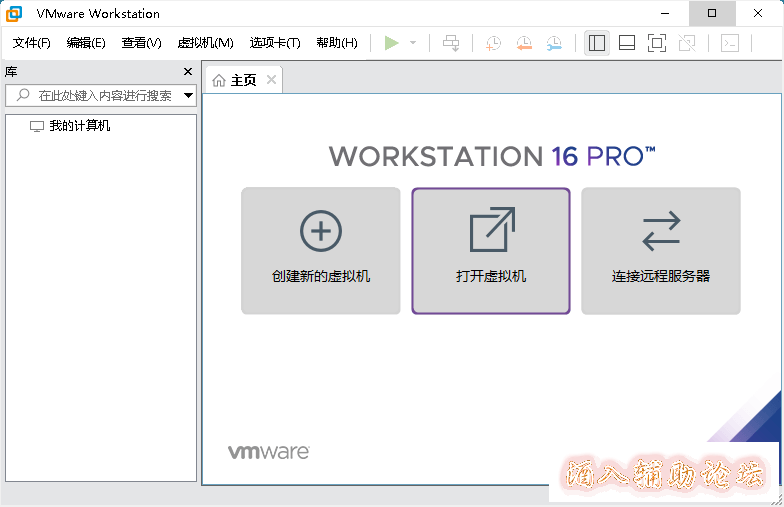The width and height of the screenshot is (784, 507).
Task: Open the 编辑(E) menu
Action: 86,43
